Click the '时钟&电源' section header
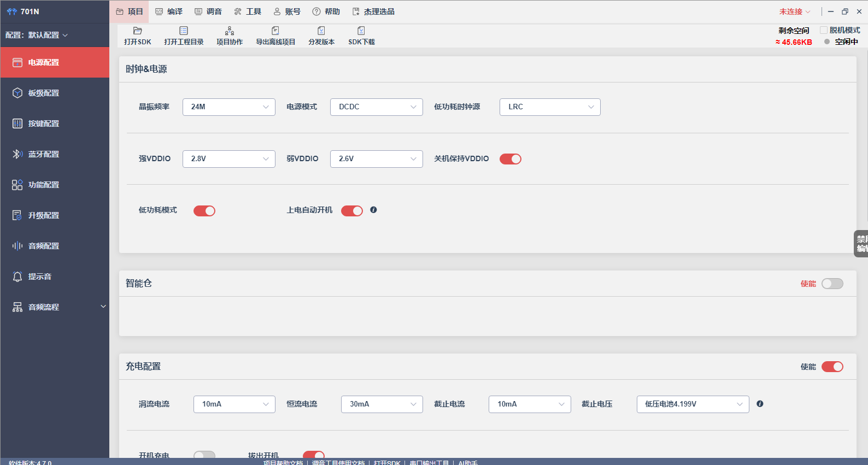868x465 pixels. coord(146,69)
